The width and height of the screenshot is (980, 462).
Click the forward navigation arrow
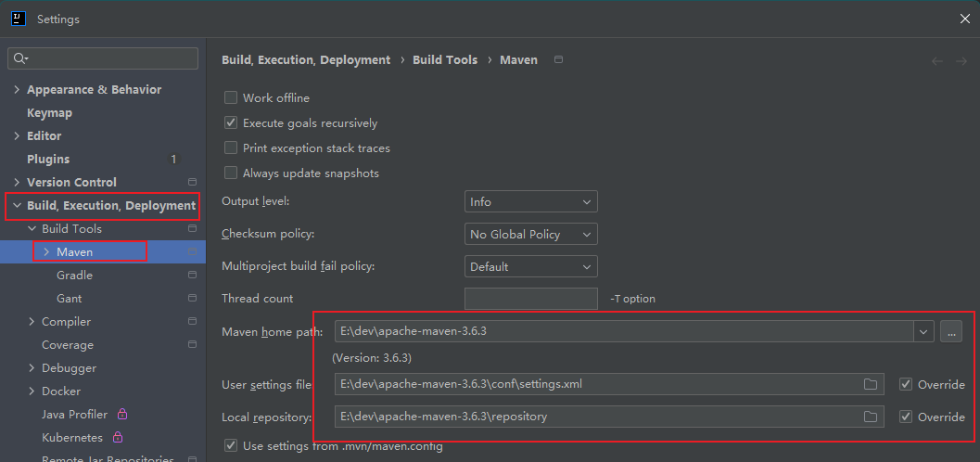pos(962,60)
